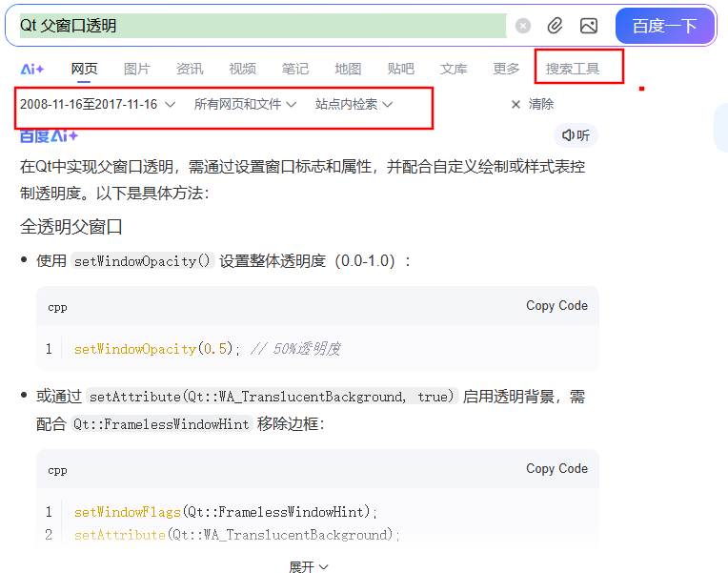The image size is (728, 573).
Task: Copy Code for the setWindowFlags snippet
Action: 556,468
